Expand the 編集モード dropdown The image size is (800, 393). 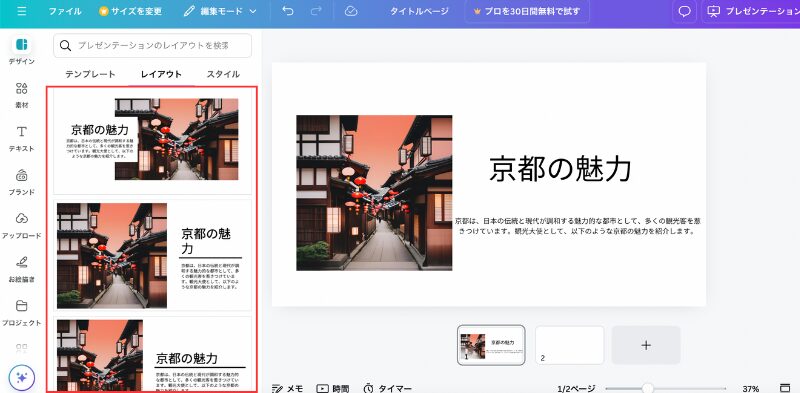point(220,11)
